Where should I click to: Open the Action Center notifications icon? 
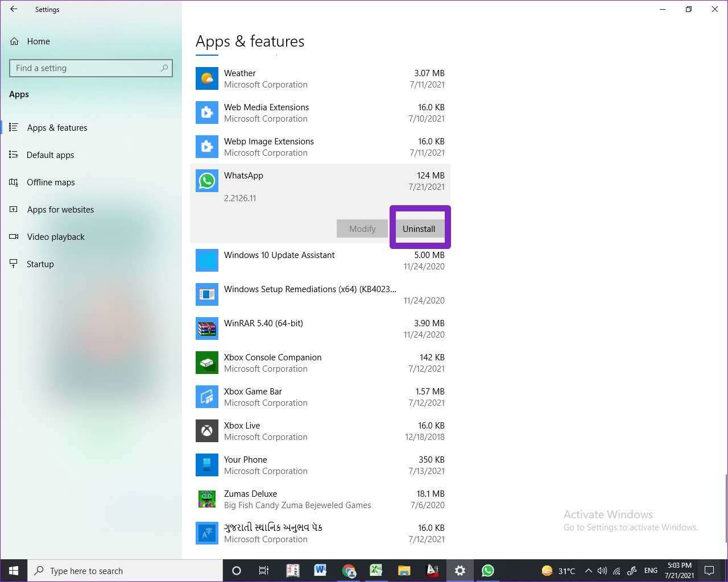coord(709,571)
